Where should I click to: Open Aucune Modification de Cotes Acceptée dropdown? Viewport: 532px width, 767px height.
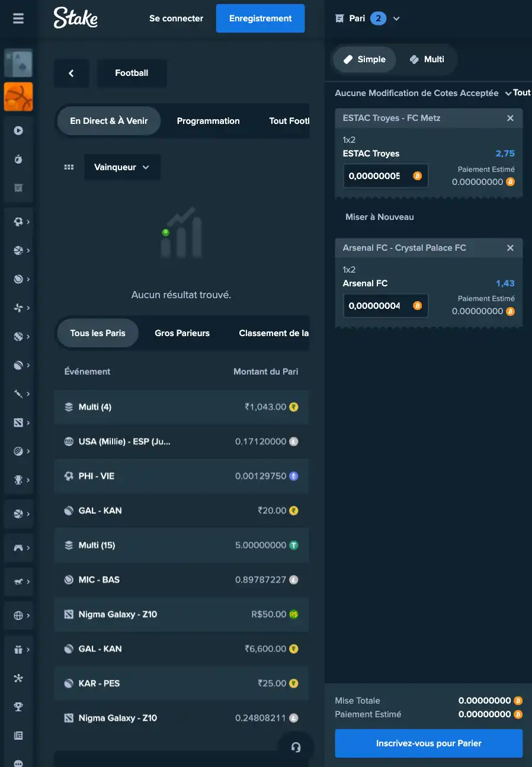pyautogui.click(x=423, y=93)
